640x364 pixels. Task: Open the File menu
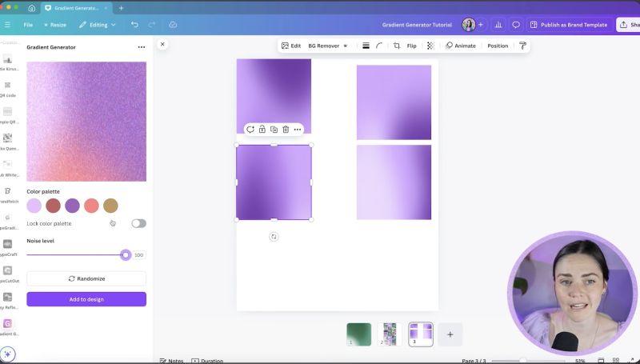pyautogui.click(x=28, y=25)
